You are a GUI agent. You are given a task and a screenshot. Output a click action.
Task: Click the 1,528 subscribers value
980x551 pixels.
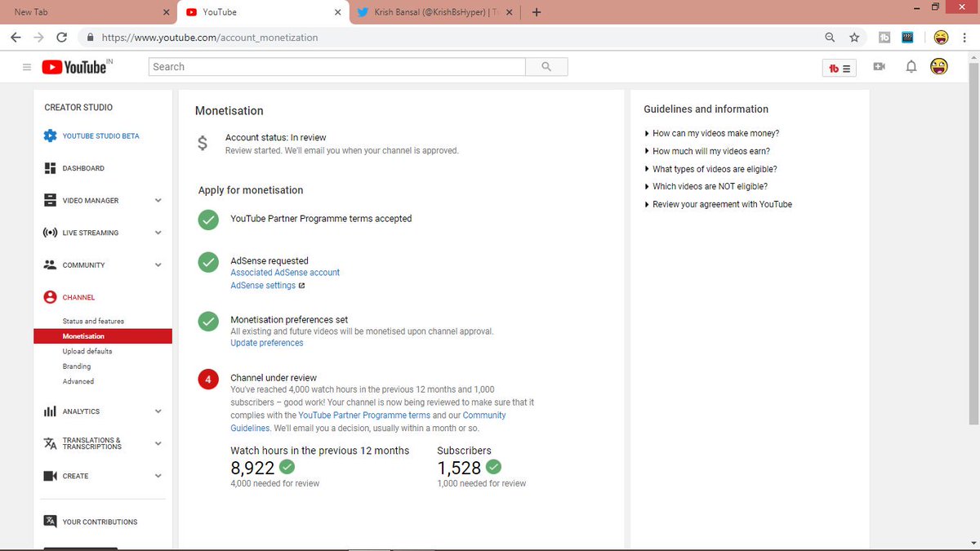[459, 468]
